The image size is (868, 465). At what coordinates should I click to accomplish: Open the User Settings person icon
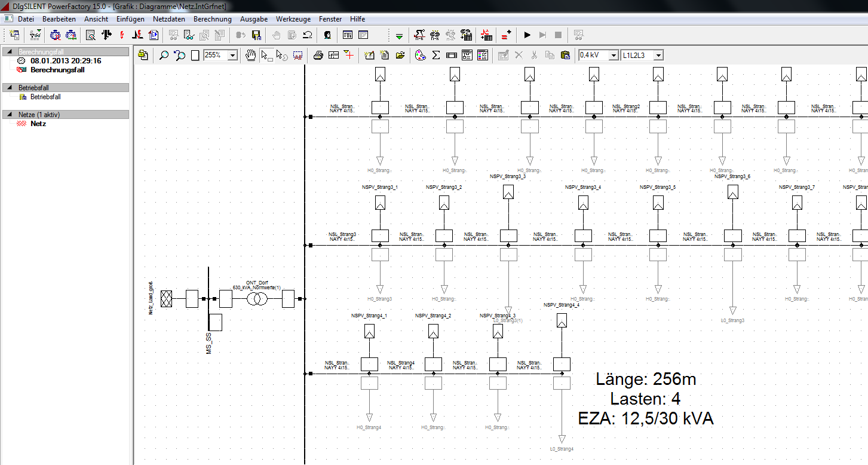[x=327, y=35]
